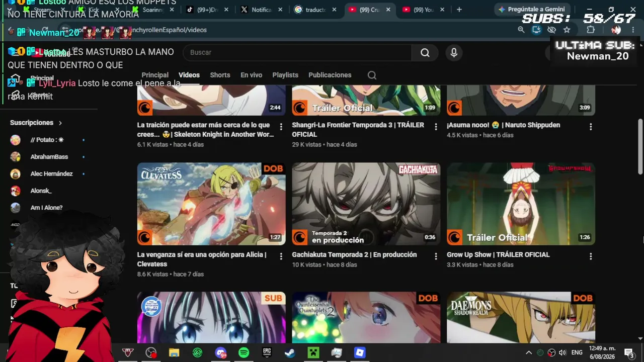Open the // Potato subscription channel

(x=47, y=140)
